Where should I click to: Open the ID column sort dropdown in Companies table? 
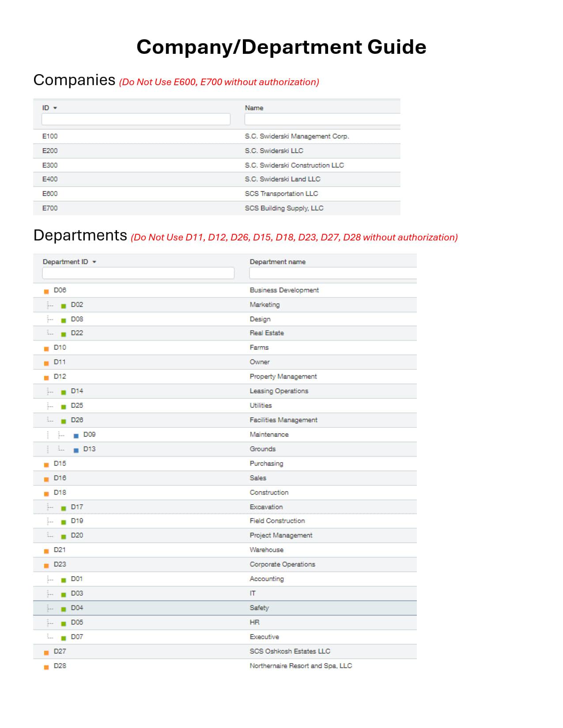pos(54,108)
